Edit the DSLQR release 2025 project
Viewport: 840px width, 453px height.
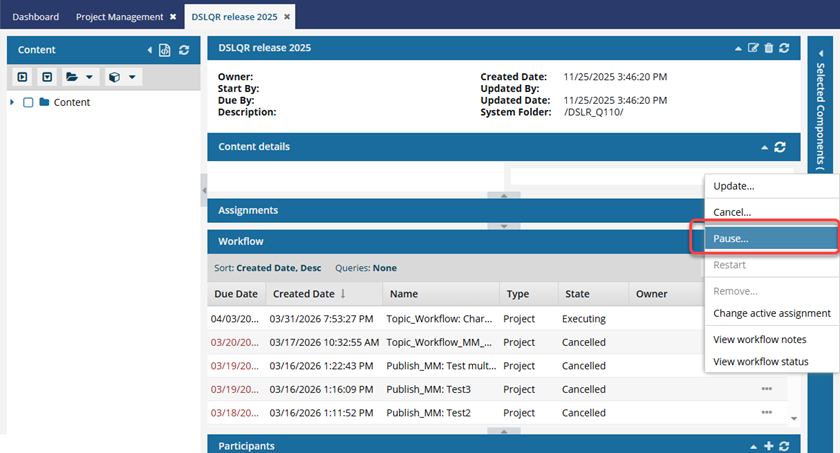(753, 48)
